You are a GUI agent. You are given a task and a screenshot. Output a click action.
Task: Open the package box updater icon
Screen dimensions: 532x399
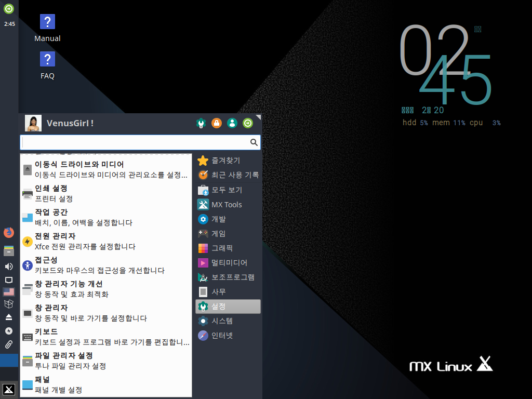pyautogui.click(x=9, y=303)
